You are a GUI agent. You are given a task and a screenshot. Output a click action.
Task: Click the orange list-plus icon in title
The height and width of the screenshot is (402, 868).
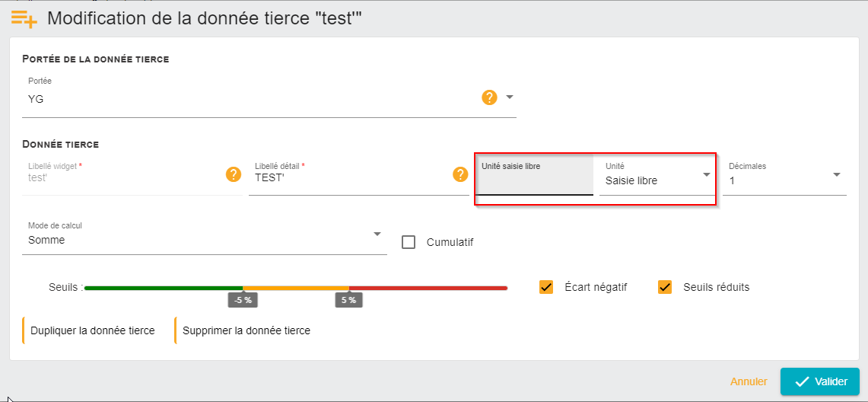tap(24, 18)
